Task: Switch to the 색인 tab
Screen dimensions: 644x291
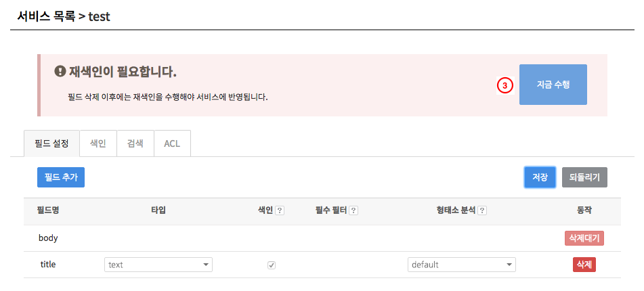Action: [x=98, y=143]
